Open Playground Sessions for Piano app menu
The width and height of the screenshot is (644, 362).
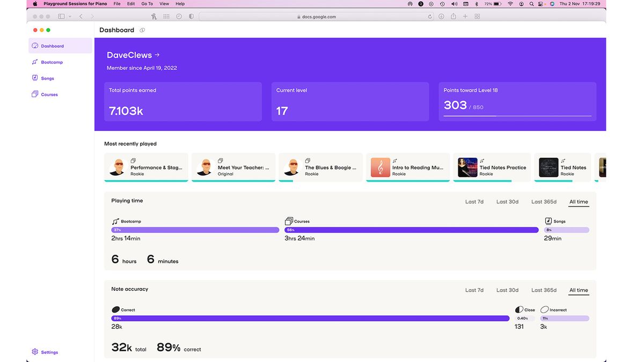pyautogui.click(x=75, y=4)
